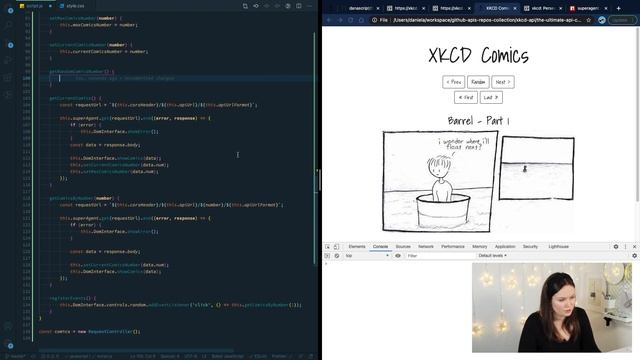Click the editor vertical scrollbar
This screenshot has height=360, width=640.
[314, 147]
